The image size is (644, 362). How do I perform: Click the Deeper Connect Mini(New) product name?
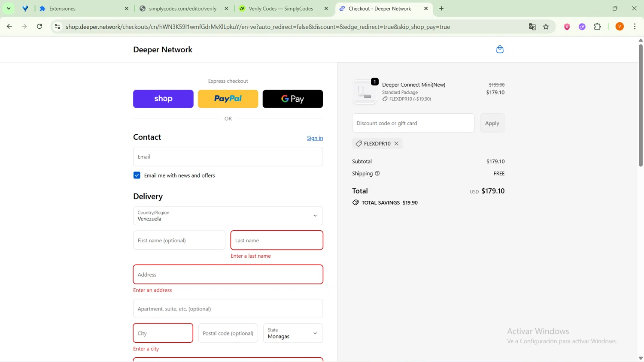pyautogui.click(x=413, y=85)
